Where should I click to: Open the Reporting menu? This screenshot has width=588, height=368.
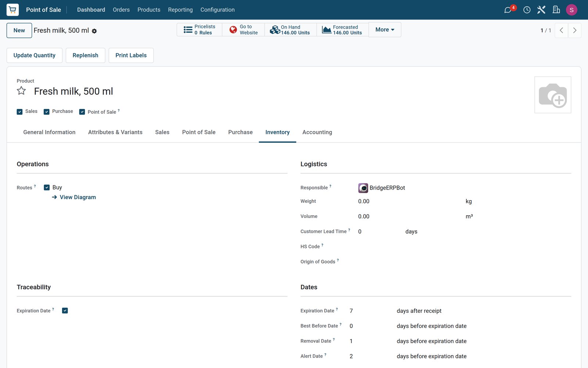180,10
